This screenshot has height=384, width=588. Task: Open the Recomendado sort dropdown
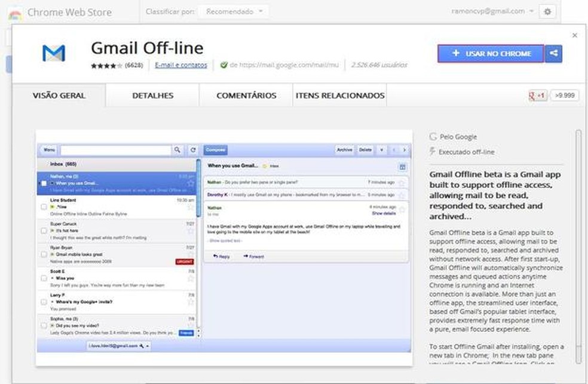pos(234,11)
